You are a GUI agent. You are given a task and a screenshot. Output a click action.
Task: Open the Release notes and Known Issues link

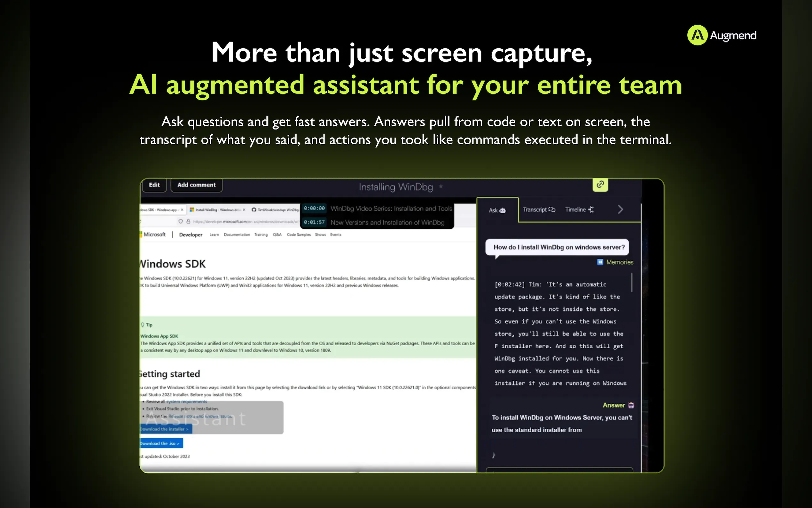pos(200,416)
